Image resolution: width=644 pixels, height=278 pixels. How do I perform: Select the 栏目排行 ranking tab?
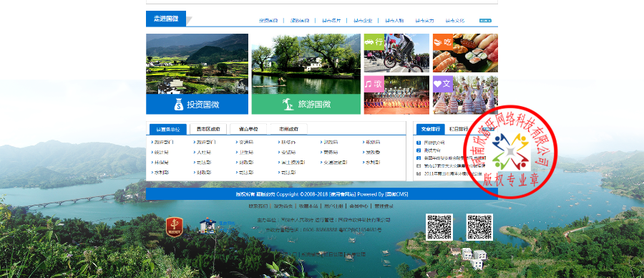coord(459,129)
